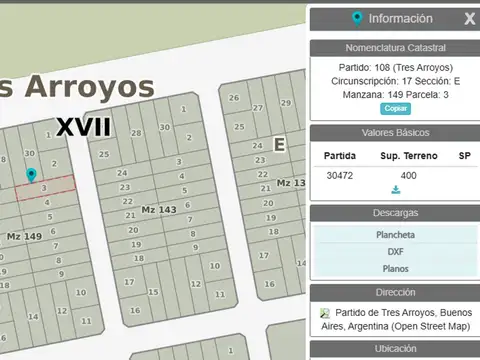Select parcel 11 in Mz 143
480x360 pixels.
pos(220,294)
